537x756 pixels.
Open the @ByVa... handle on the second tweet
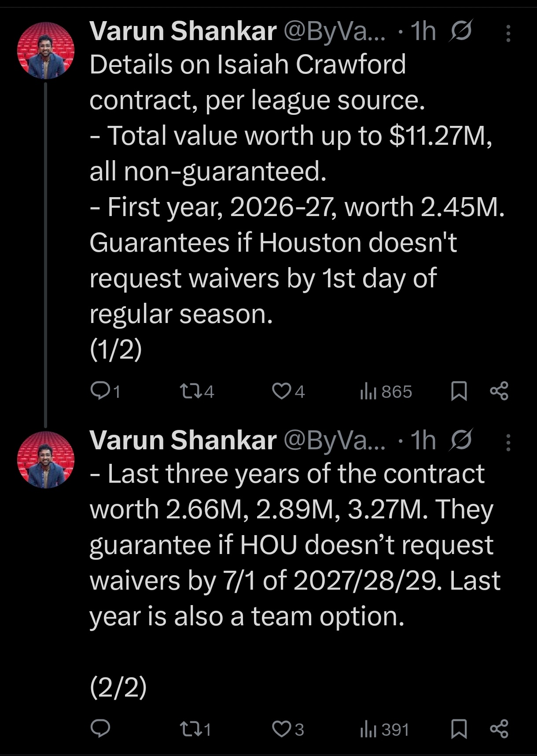[x=335, y=440]
